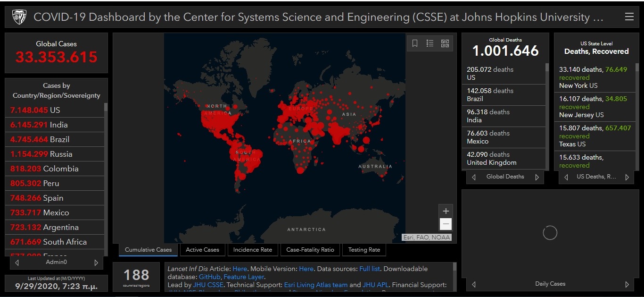The width and height of the screenshot is (644, 297).
Task: Click left arrow beside US Deaths
Action: point(566,177)
